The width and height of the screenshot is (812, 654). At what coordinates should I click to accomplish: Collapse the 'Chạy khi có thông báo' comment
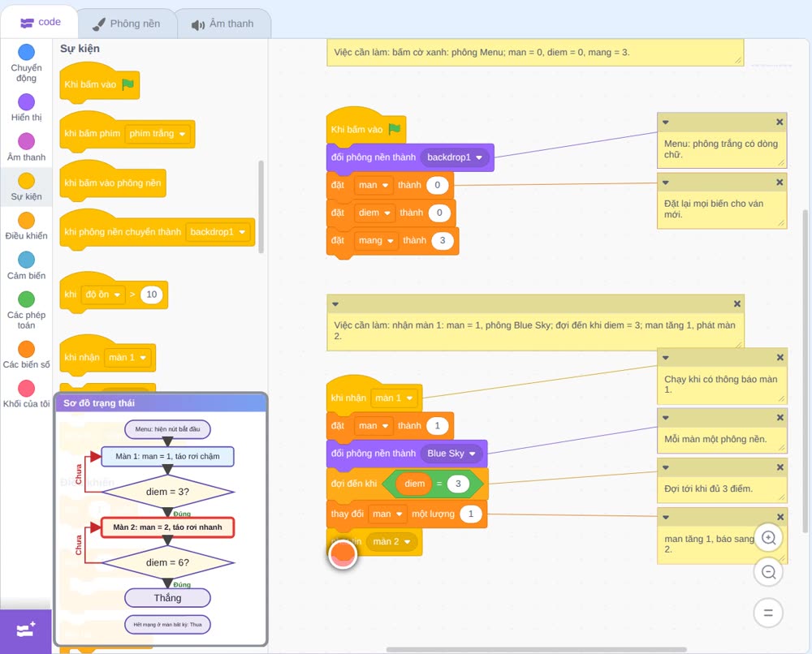coord(666,358)
